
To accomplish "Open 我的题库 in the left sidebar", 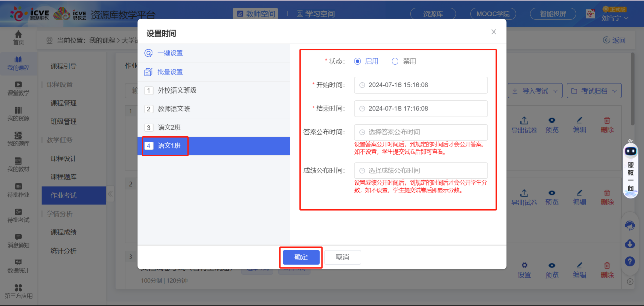I will pos(18,138).
